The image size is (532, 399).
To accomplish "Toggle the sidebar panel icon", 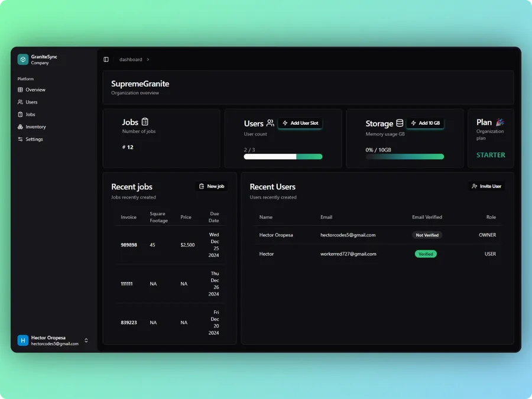I will pyautogui.click(x=106, y=60).
